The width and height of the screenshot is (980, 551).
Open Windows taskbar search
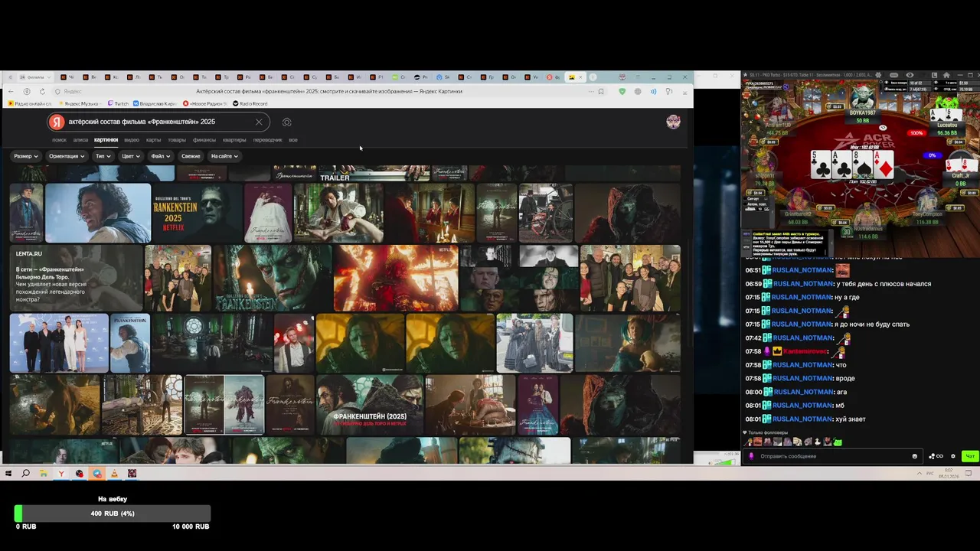[26, 474]
